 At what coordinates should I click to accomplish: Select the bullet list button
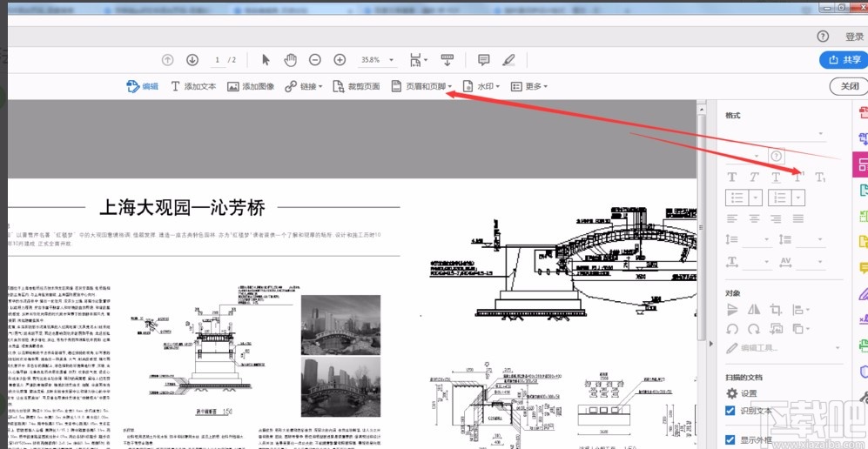click(737, 197)
